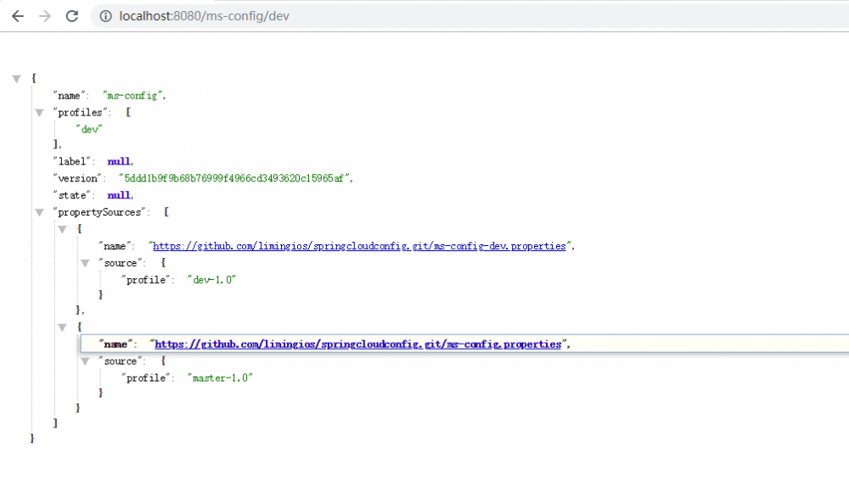The width and height of the screenshot is (849, 504).
Task: Select the "ms-config" name value
Action: click(132, 96)
